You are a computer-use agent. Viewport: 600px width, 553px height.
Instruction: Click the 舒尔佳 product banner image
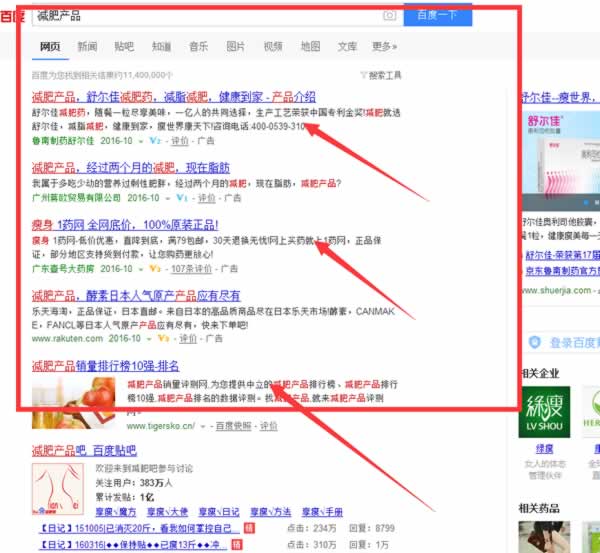pyautogui.click(x=561, y=161)
